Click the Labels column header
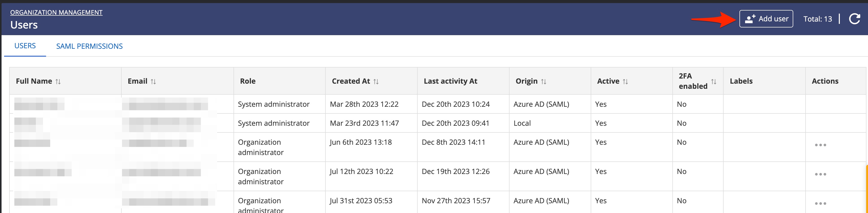Screen dimensions: 868x213 [741, 81]
